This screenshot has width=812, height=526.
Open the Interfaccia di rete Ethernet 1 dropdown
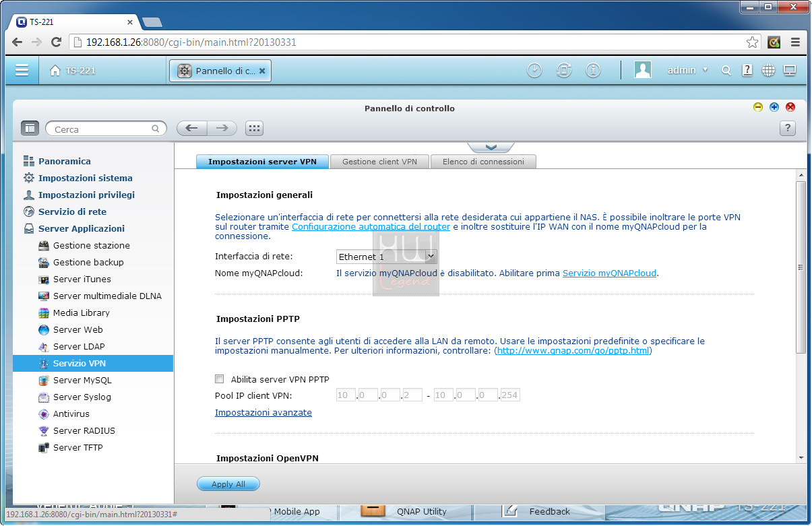point(387,257)
